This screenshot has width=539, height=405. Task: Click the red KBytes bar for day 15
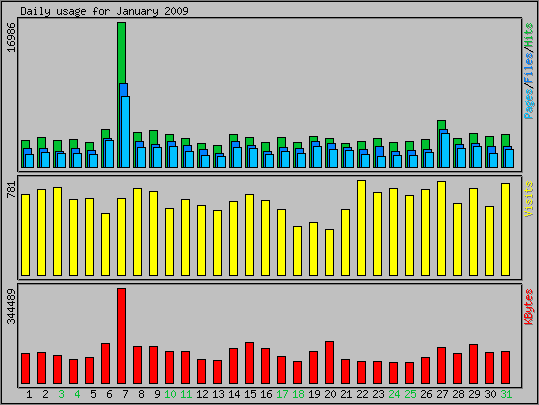[250, 363]
